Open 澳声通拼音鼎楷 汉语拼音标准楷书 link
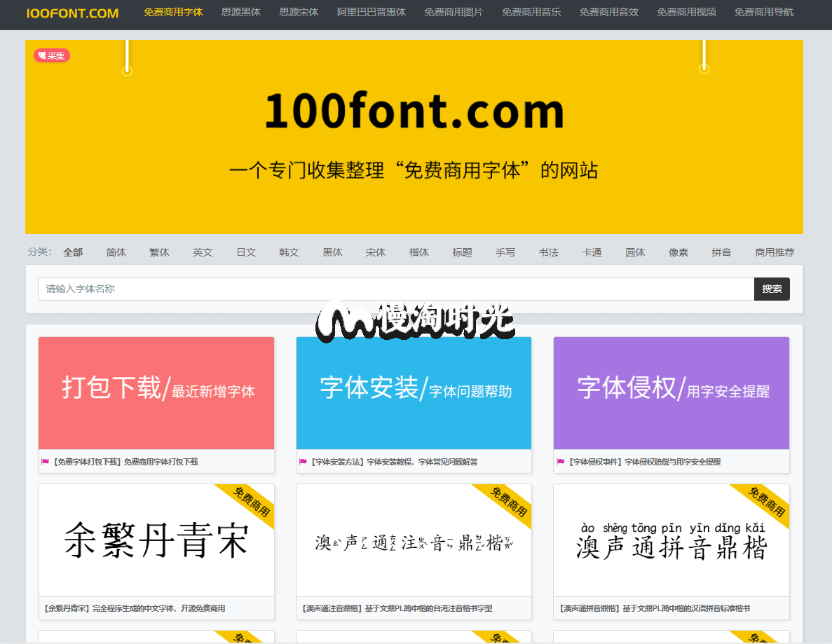Screen dimensions: 832x644 tap(655, 608)
